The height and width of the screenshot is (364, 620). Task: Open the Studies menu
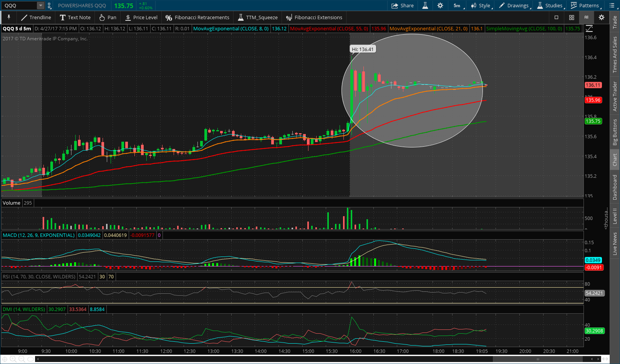pyautogui.click(x=554, y=5)
